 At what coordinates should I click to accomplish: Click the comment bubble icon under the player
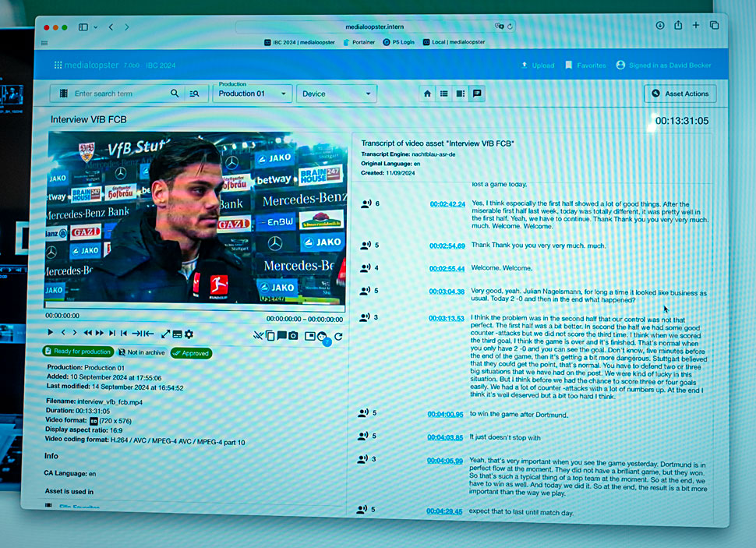pos(281,335)
